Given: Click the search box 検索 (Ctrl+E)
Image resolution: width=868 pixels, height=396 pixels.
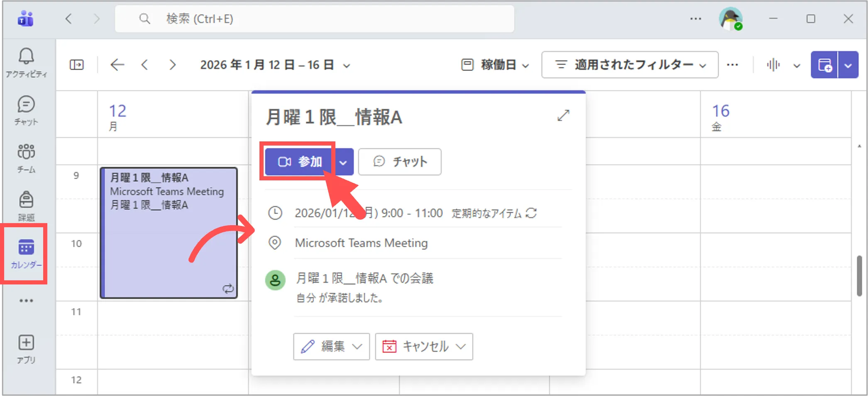Looking at the screenshot, I should pyautogui.click(x=314, y=19).
